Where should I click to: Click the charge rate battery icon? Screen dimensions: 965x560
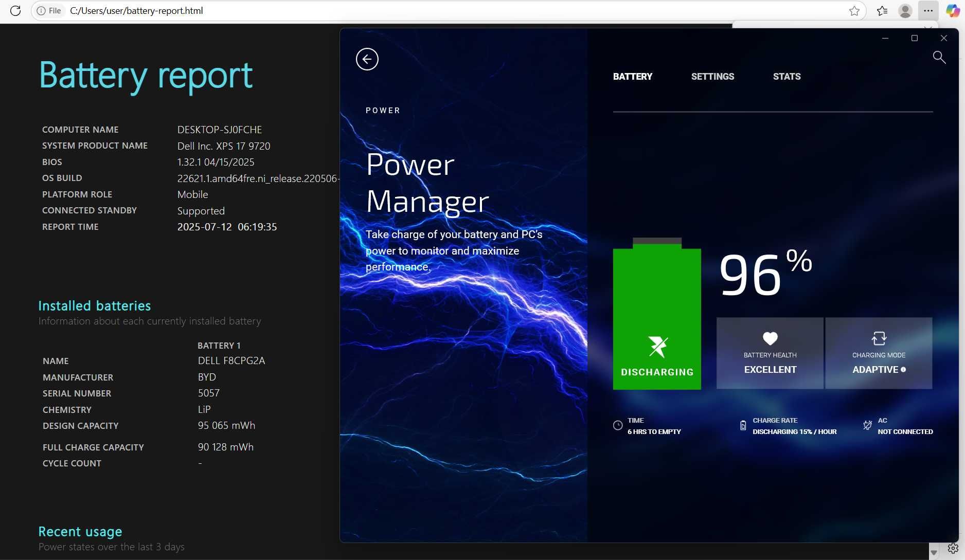pos(743,425)
